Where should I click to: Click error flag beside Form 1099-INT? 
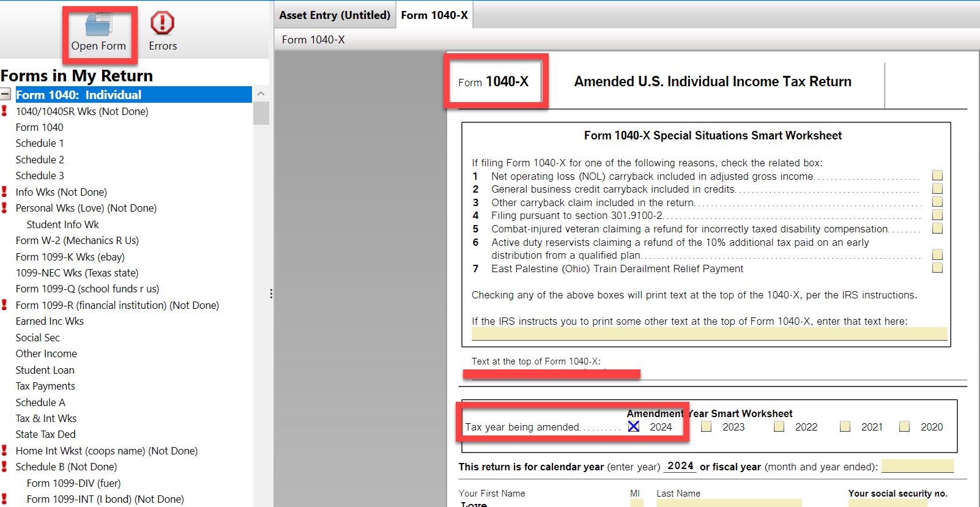point(4,499)
